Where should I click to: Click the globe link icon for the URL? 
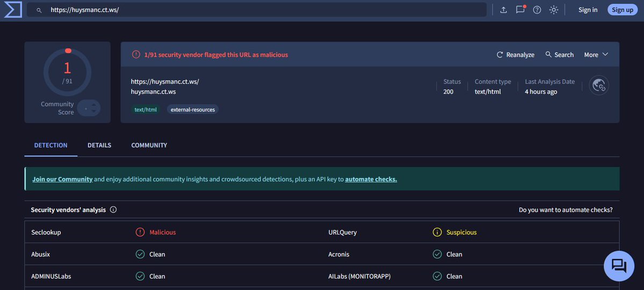(x=599, y=85)
